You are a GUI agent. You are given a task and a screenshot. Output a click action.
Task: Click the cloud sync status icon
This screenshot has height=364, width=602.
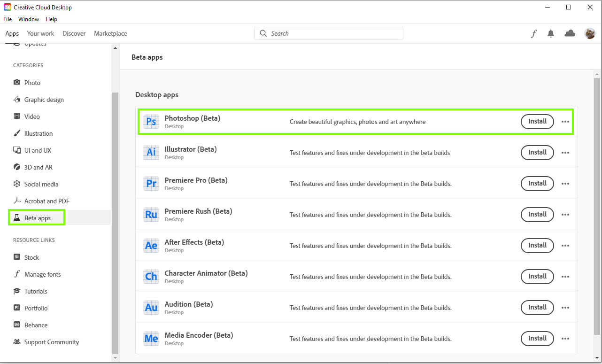point(570,33)
